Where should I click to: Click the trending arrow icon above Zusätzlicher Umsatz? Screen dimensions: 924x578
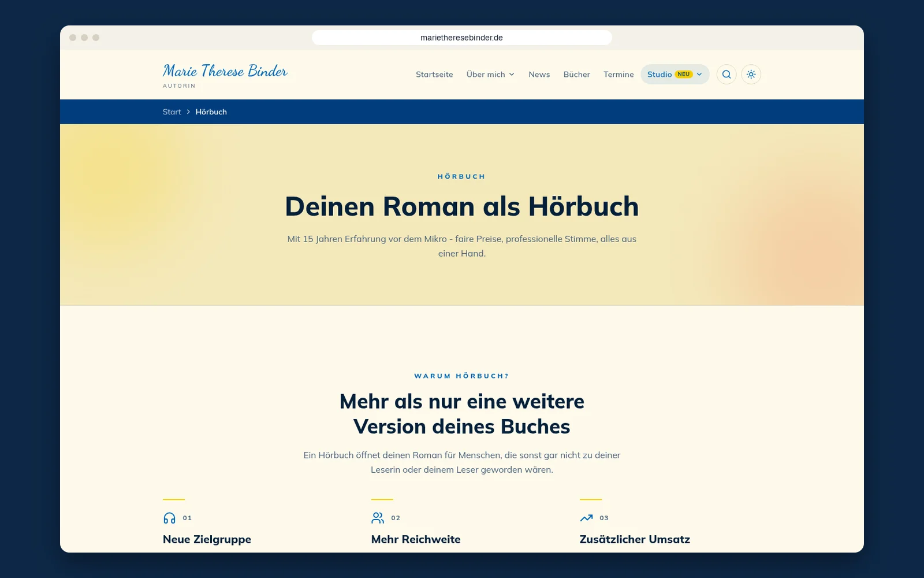pos(586,518)
